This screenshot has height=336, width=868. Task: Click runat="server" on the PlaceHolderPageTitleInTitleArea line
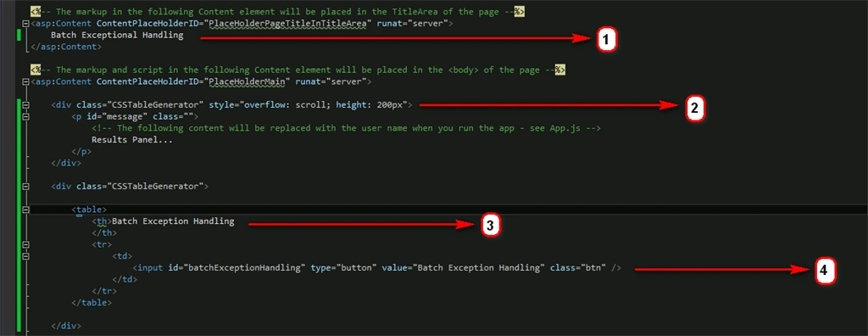click(413, 24)
